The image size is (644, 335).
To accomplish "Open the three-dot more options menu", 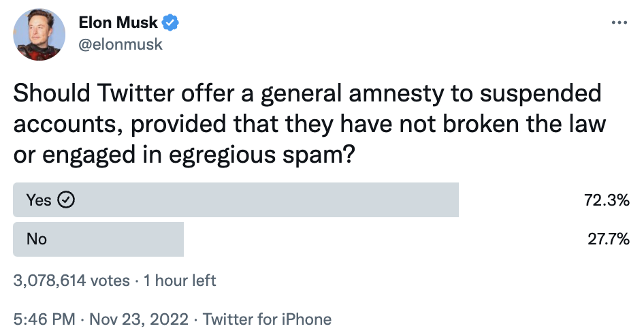I will click(x=619, y=22).
